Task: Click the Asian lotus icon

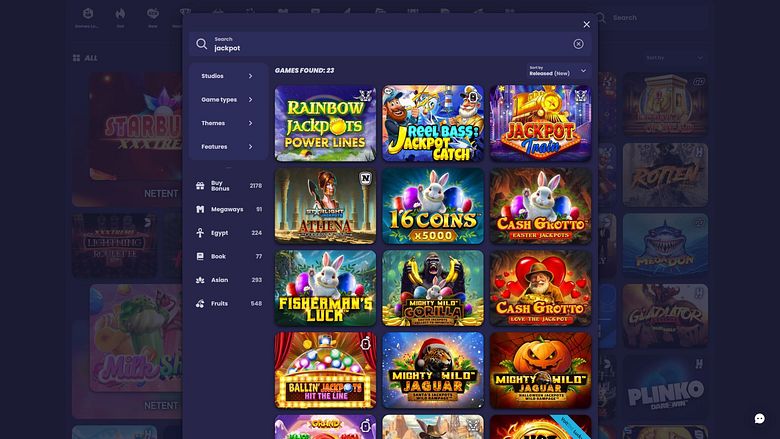Action: pos(200,280)
